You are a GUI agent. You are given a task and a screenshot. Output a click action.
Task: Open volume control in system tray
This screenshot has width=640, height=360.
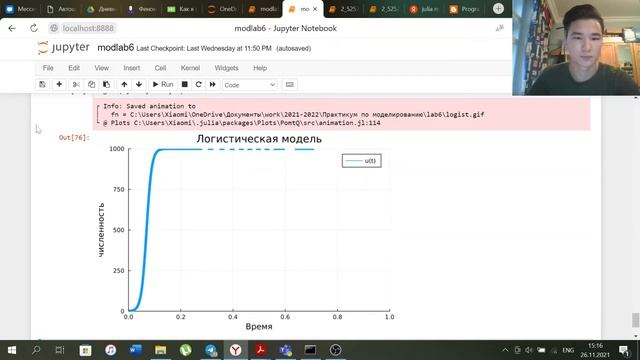pos(529,350)
